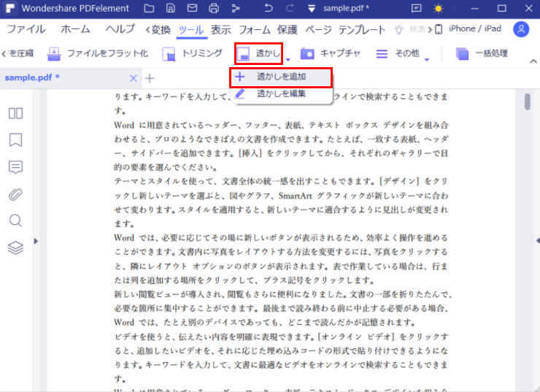Open the ファイル menu
540x392 pixels.
click(26, 29)
